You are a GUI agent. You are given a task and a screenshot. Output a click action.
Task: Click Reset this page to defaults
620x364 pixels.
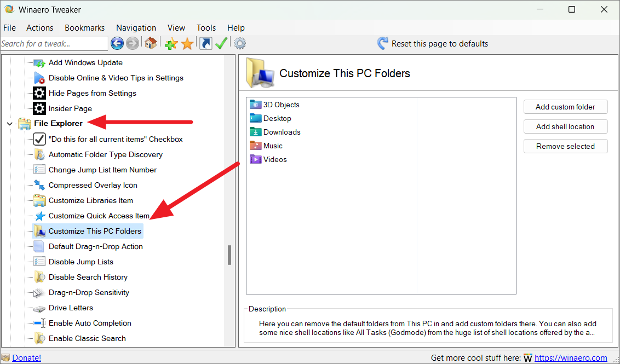[x=433, y=43]
